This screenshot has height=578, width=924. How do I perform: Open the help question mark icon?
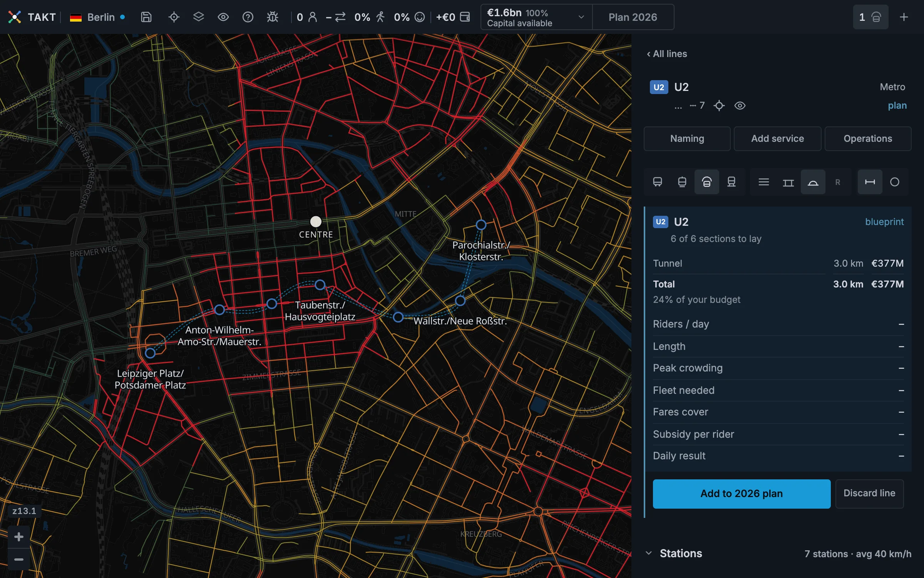pos(248,17)
